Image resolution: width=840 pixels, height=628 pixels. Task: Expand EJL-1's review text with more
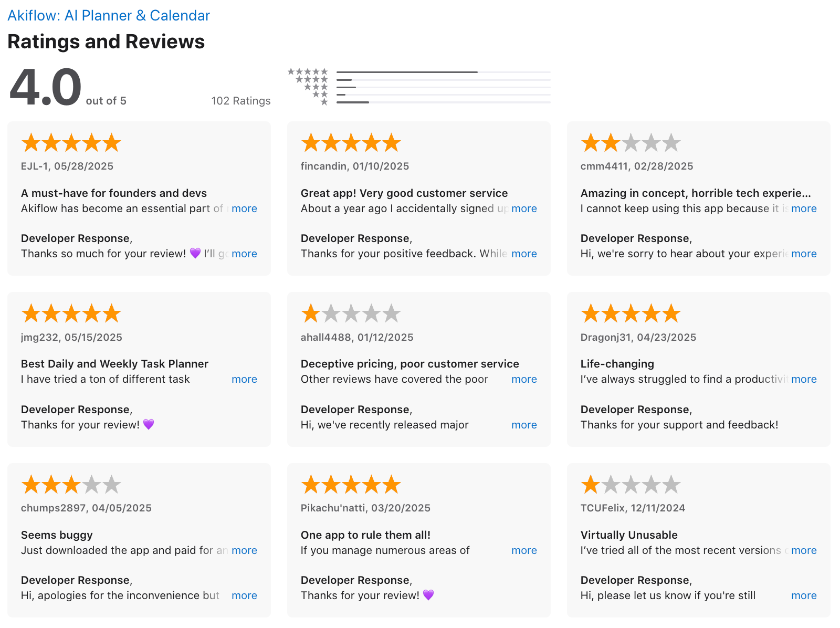pyautogui.click(x=244, y=208)
